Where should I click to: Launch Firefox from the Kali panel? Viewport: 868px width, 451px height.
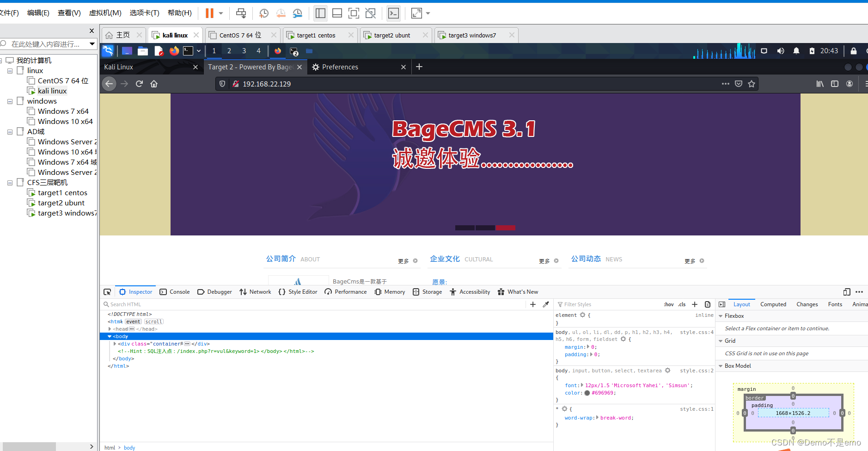coord(174,51)
